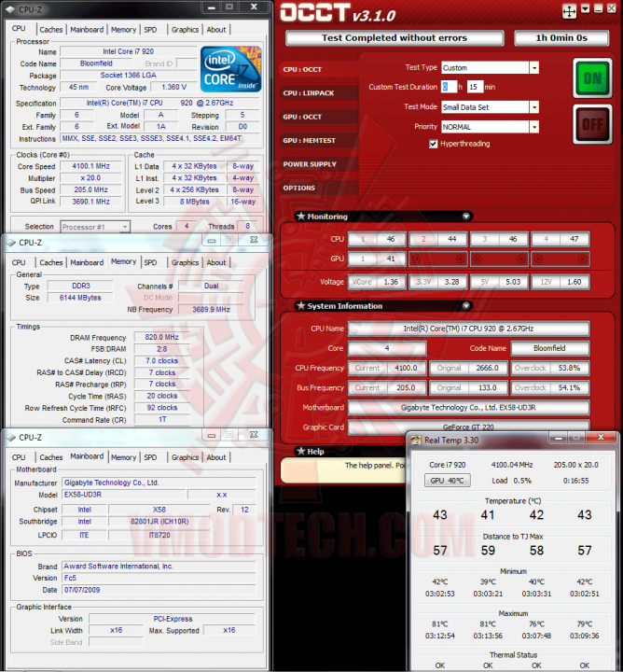Viewport: 623px width, 672px height.
Task: Collapse the System Information panel arrow
Action: pos(466,306)
